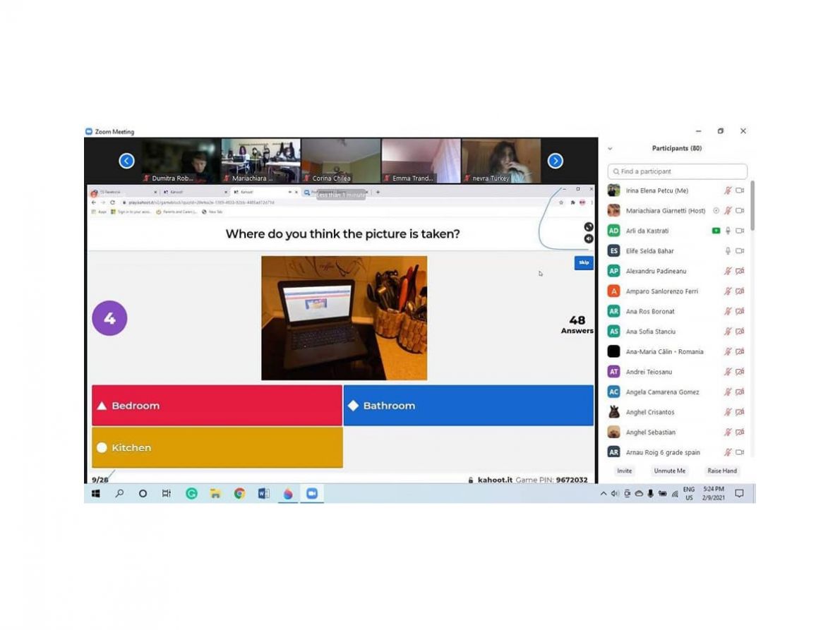Open Chrome on taskbar

pos(239,494)
